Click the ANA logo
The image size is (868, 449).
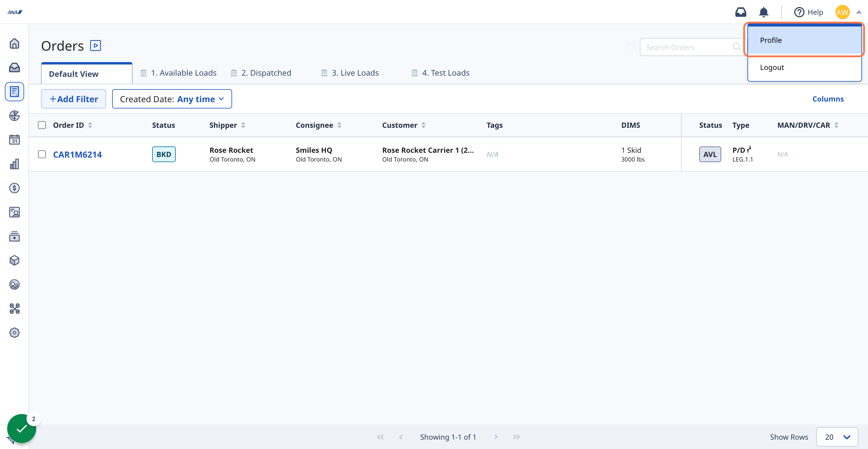point(15,12)
